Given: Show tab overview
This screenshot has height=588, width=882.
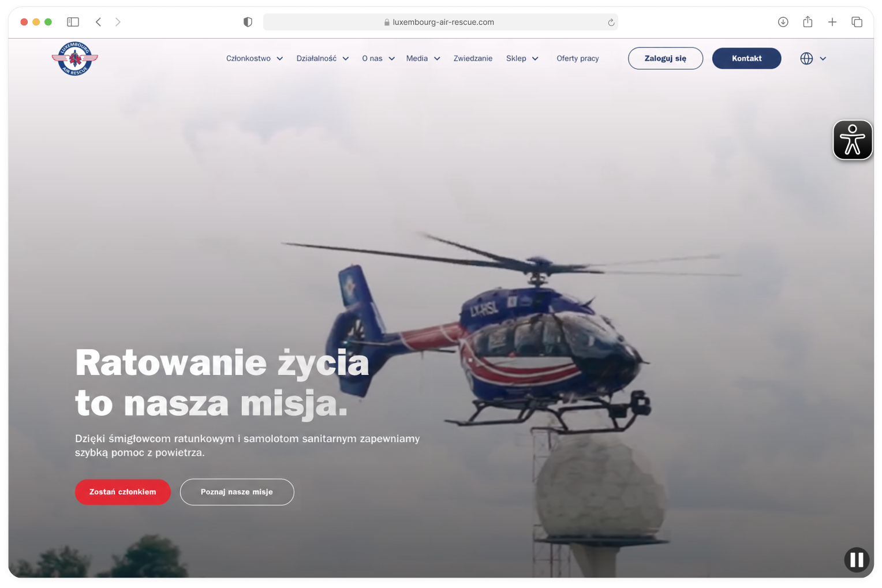Looking at the screenshot, I should click(857, 22).
